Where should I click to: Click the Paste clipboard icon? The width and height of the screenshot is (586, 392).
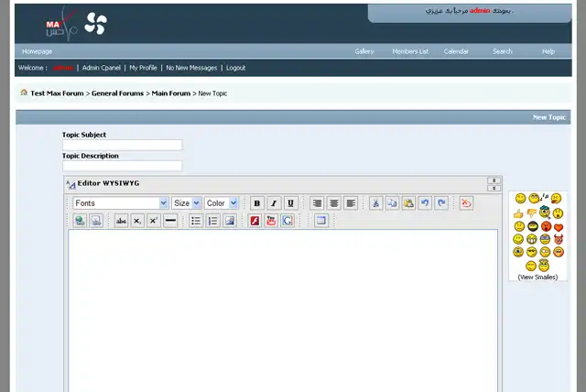point(408,203)
